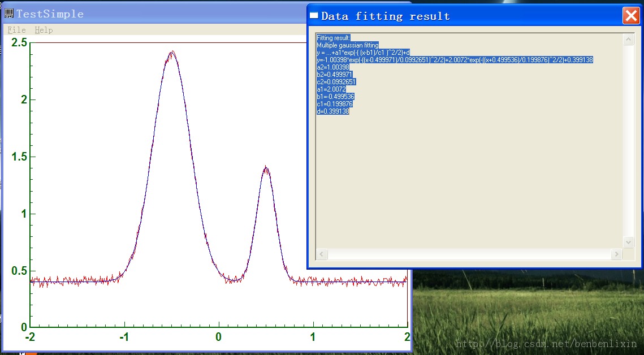Click the 'c1=0.199876' result line
The height and width of the screenshot is (355, 644).
pyautogui.click(x=334, y=104)
